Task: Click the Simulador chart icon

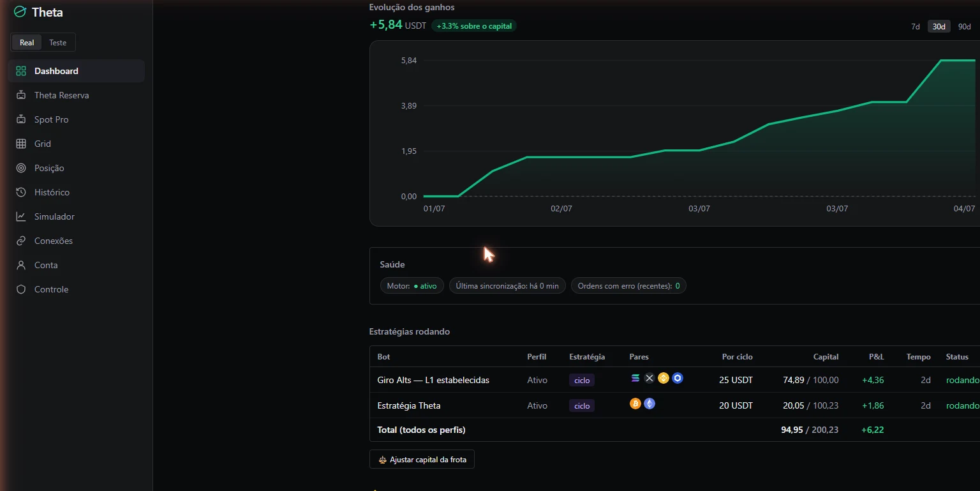Action: 21,216
